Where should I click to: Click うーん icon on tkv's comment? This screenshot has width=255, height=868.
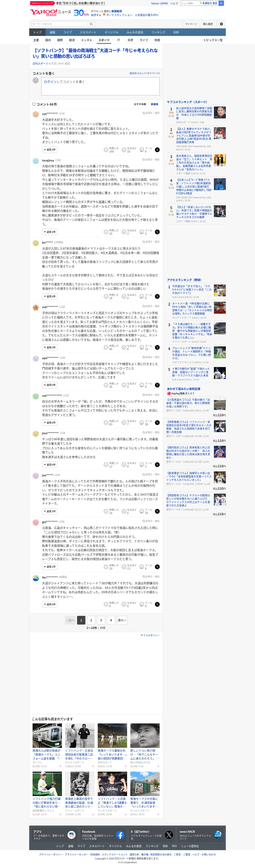142,604
